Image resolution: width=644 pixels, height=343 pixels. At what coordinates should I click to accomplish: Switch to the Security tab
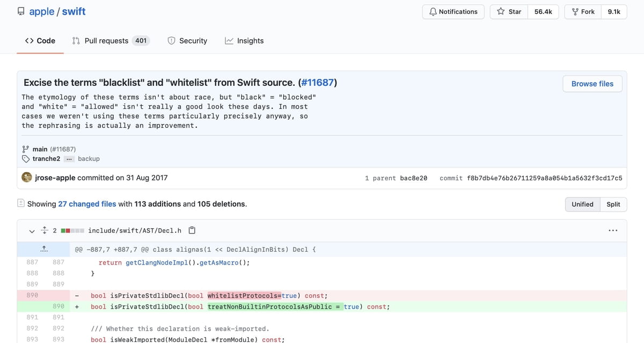[x=187, y=41]
